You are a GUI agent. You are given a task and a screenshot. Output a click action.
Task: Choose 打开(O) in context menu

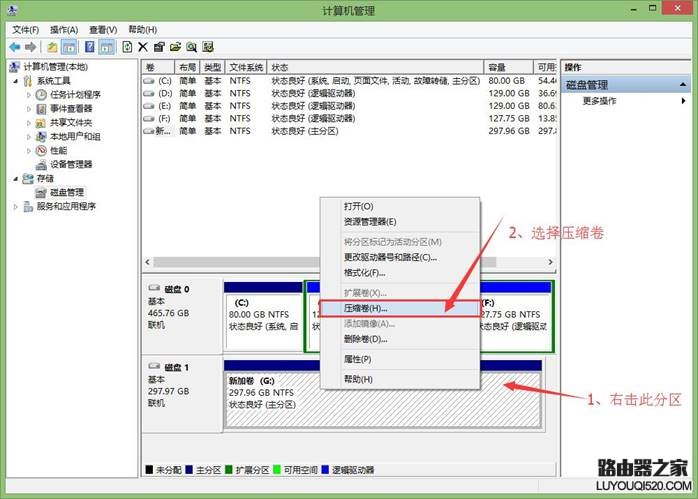(x=400, y=206)
